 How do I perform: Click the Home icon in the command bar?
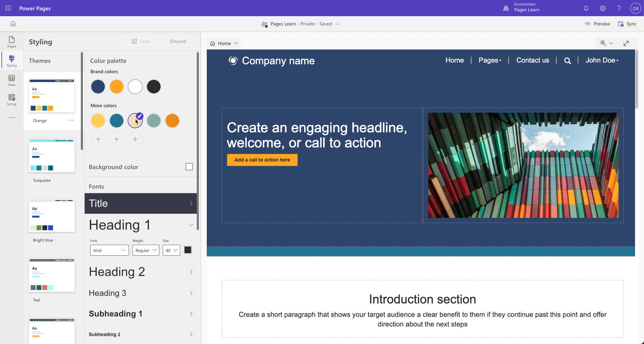(x=13, y=24)
